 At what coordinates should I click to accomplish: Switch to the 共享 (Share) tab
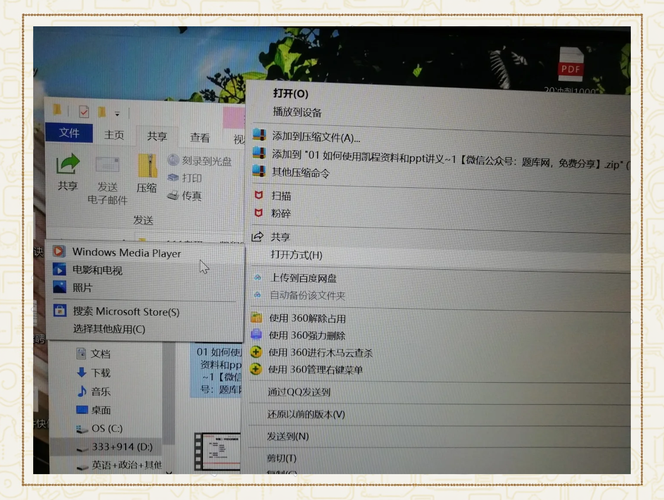[157, 136]
